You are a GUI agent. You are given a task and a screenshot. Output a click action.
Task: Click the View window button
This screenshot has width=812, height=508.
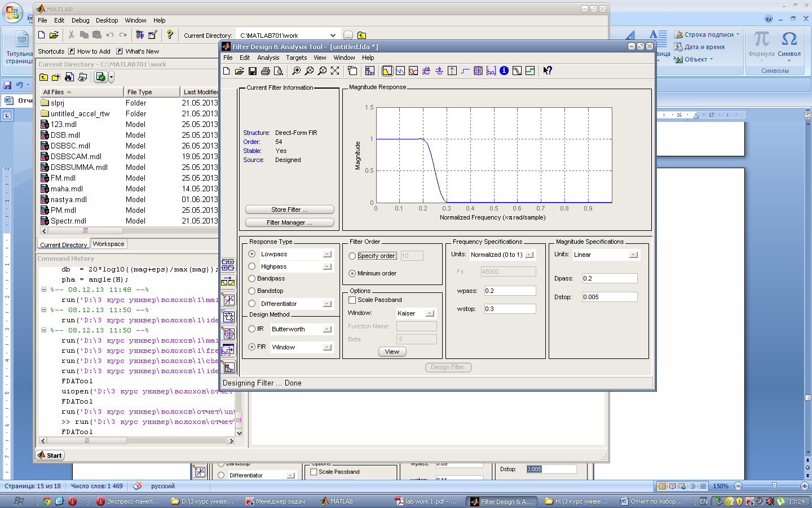point(392,352)
